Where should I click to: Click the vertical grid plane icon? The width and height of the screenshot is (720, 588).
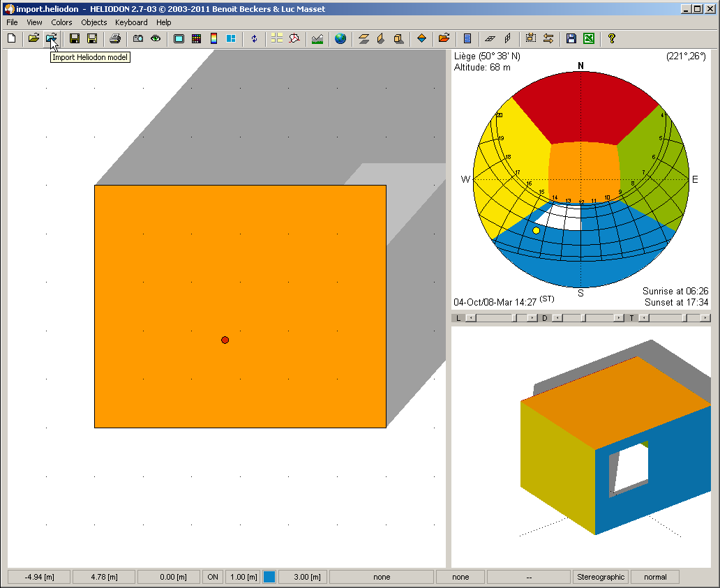point(507,38)
